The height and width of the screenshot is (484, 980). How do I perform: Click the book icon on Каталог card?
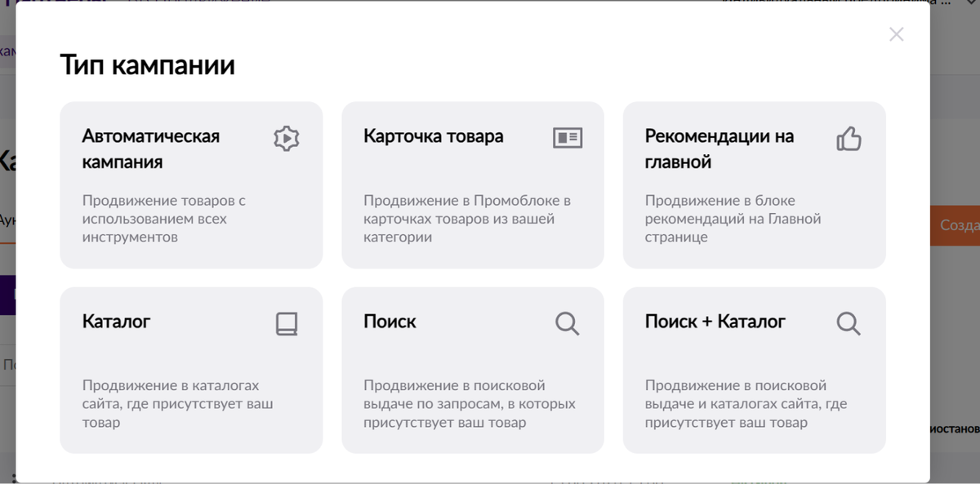coord(287,324)
